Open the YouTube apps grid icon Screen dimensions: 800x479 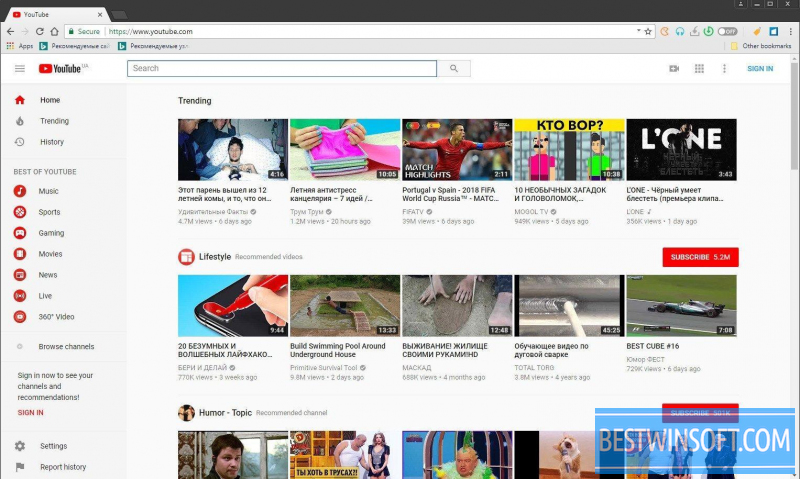(699, 69)
